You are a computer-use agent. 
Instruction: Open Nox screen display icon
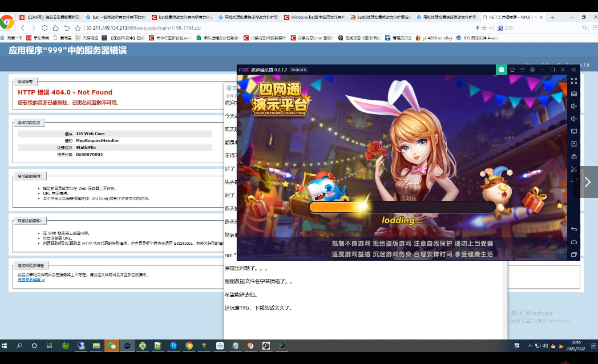click(574, 131)
